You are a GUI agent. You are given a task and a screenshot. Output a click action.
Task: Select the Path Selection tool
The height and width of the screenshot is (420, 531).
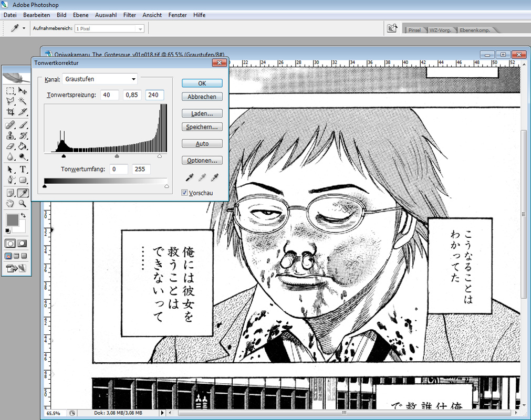pos(10,169)
